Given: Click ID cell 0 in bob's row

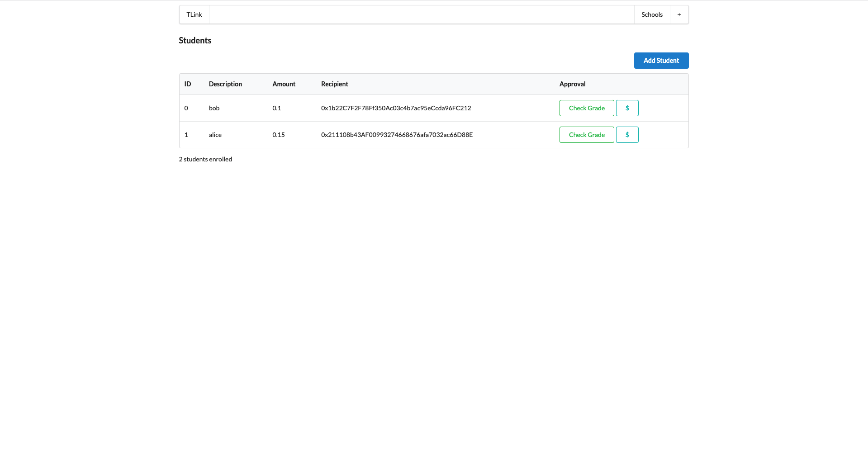Looking at the screenshot, I should click(x=186, y=108).
